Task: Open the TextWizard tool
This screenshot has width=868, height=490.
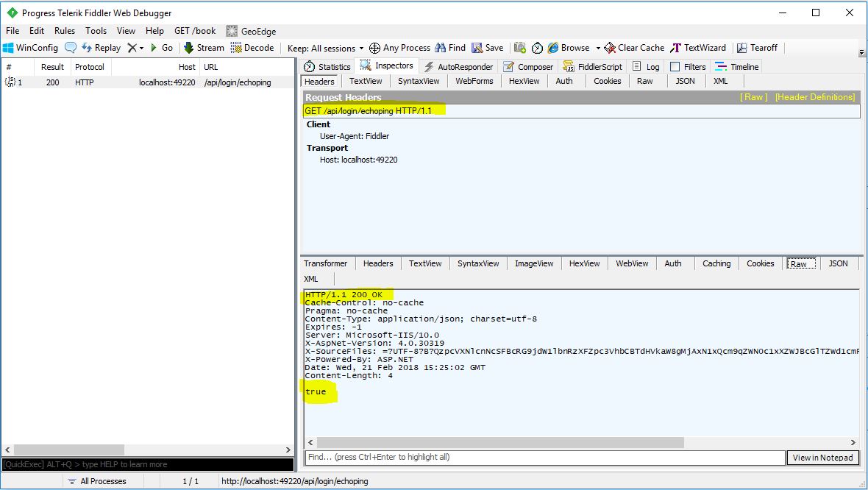Action: (x=698, y=48)
